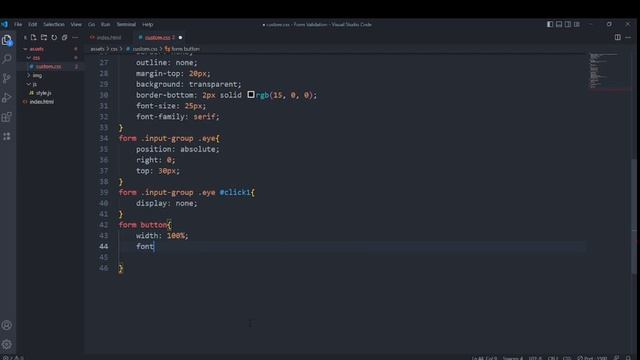Collapse the assets folder
640x360 pixels.
36,49
